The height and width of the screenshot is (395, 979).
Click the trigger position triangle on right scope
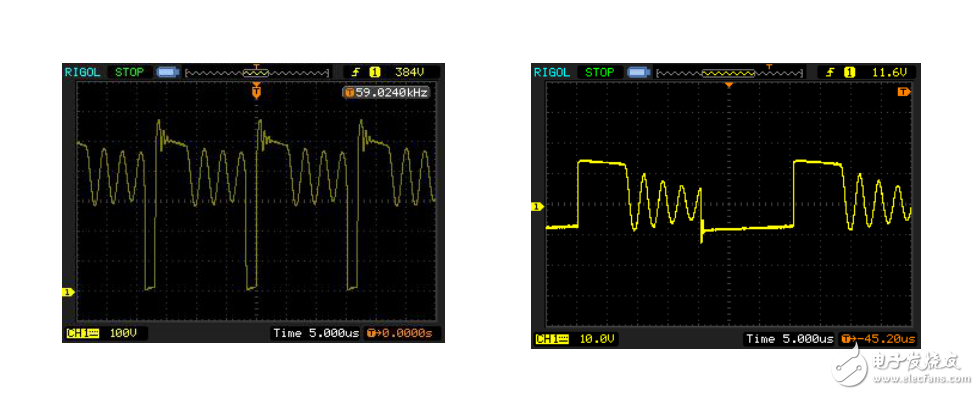728,85
